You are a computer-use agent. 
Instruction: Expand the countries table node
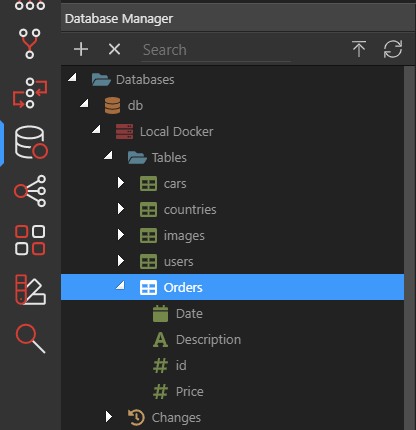(x=121, y=209)
